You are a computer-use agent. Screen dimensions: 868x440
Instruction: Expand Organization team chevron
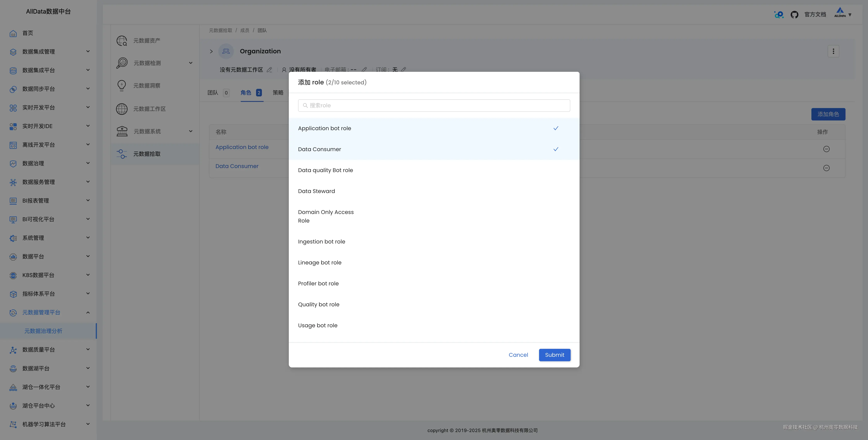(x=211, y=51)
